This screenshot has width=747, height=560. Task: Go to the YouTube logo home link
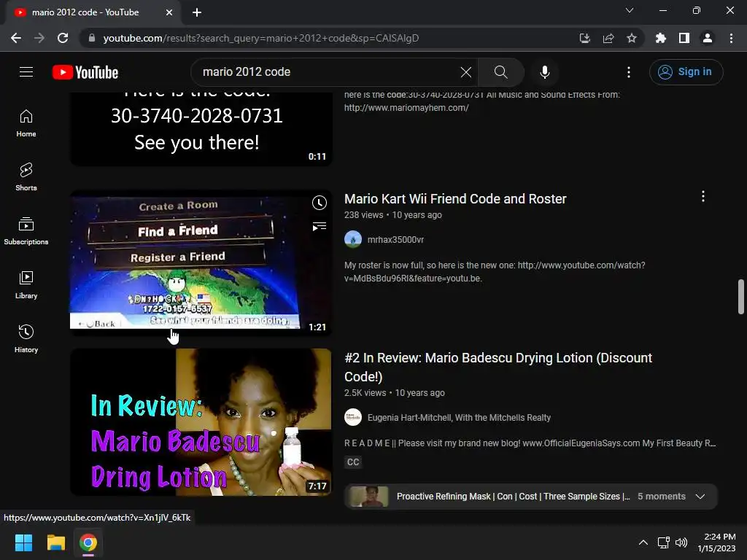point(85,72)
